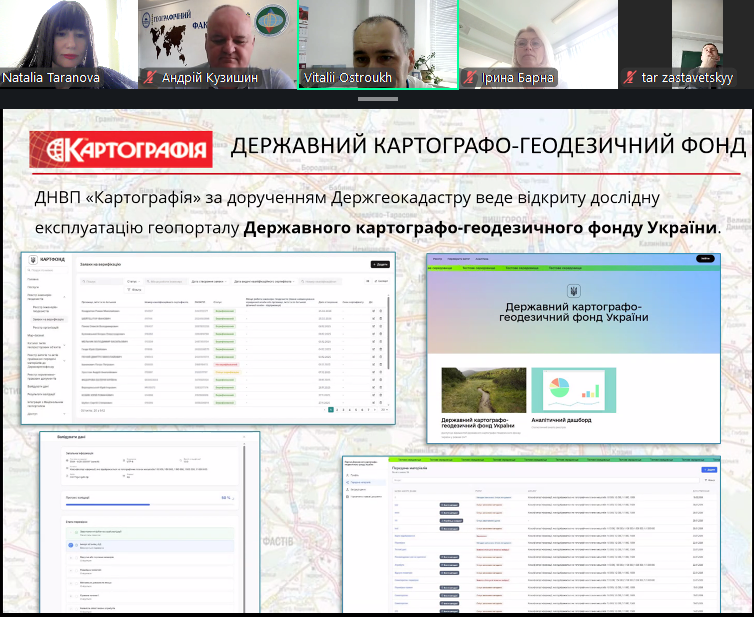Screen dimensions: 754x617
Task: Click the Фільтр button with funnel icon
Action: 135,290
